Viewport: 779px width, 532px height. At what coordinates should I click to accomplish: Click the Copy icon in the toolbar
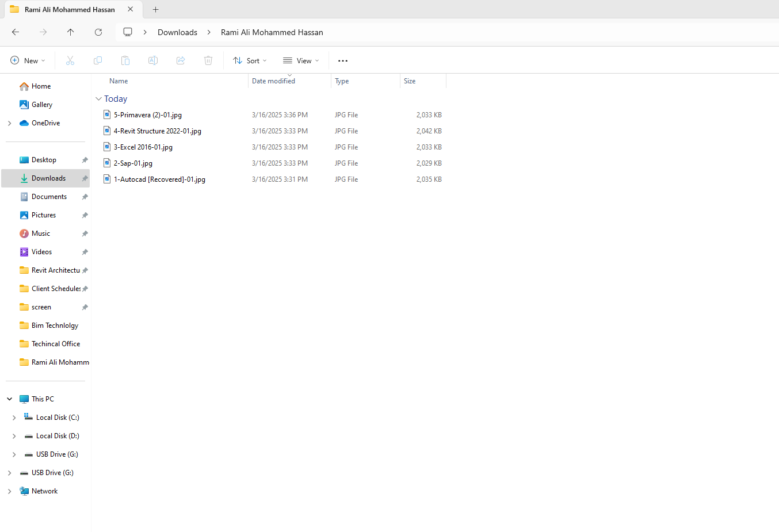(x=98, y=60)
